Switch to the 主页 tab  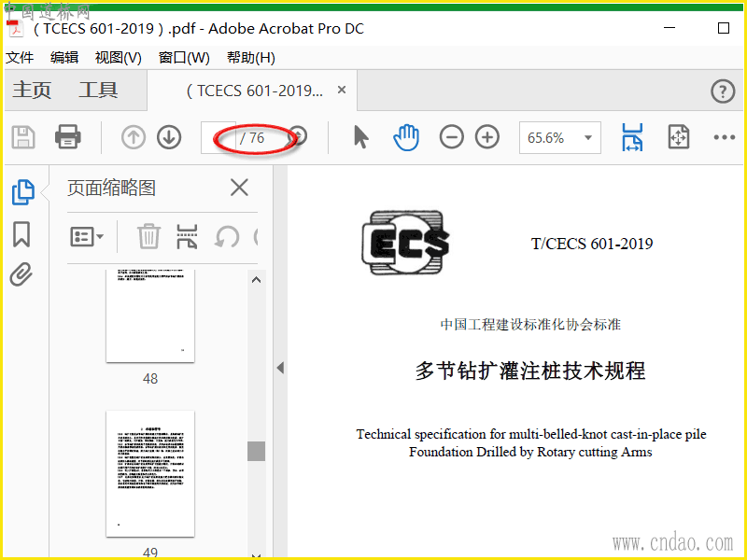(x=32, y=90)
